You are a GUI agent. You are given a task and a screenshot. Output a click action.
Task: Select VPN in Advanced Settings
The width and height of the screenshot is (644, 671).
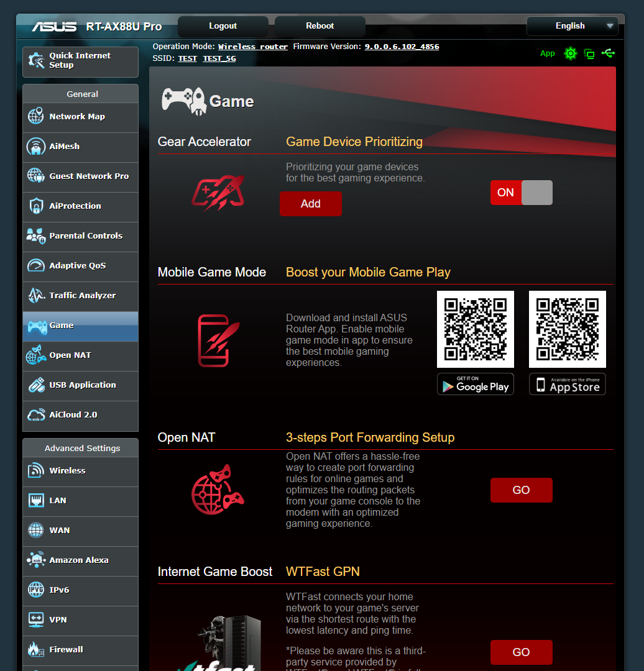point(81,621)
